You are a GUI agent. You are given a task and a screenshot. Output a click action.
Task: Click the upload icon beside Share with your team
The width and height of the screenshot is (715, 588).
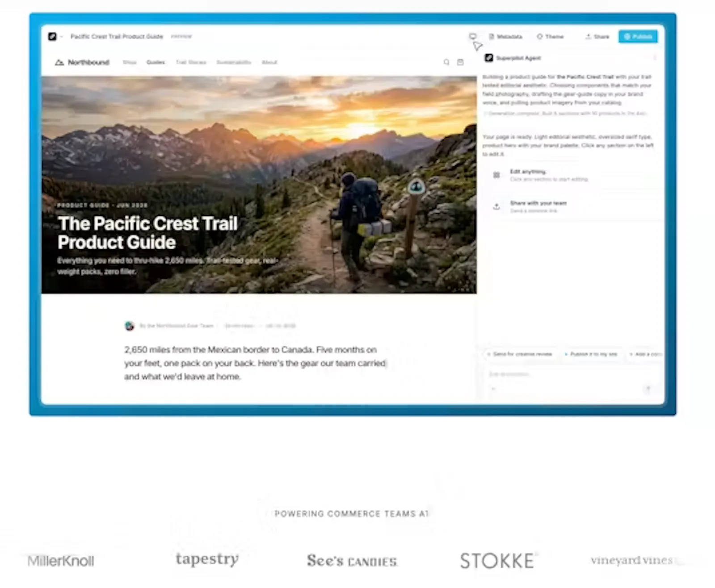click(496, 206)
